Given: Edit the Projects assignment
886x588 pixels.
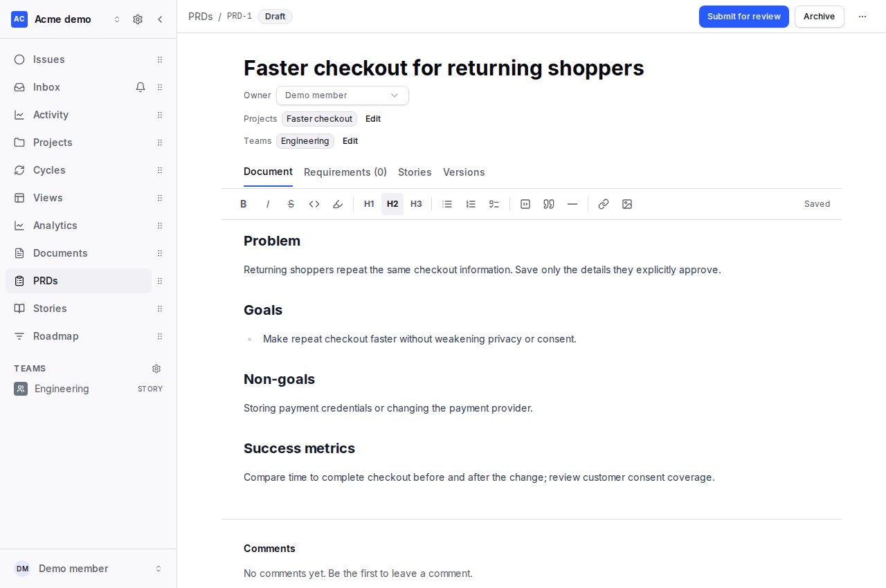Looking at the screenshot, I should point(373,119).
